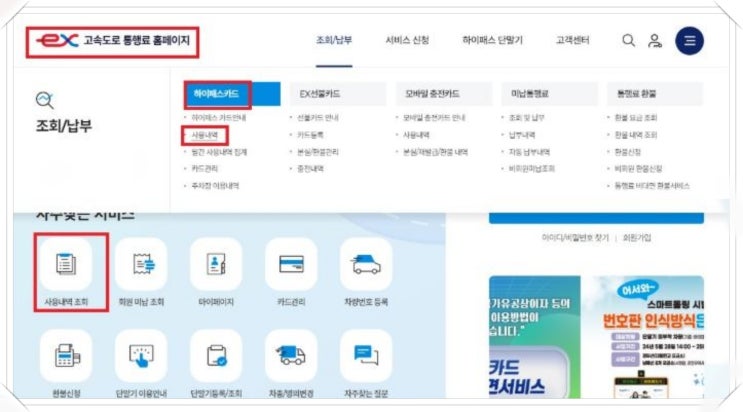Switch to the 하이패스카드 submenu header
The image size is (743, 412).
tap(232, 94)
